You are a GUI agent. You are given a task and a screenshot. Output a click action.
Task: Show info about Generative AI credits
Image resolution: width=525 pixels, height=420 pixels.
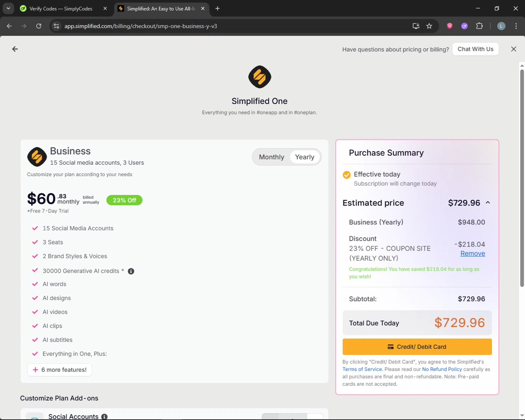tap(131, 271)
